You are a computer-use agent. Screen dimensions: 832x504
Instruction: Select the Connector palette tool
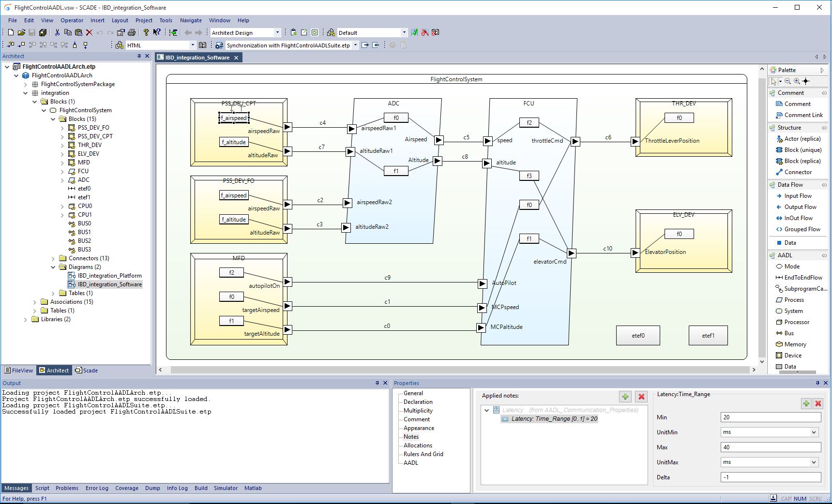click(794, 172)
